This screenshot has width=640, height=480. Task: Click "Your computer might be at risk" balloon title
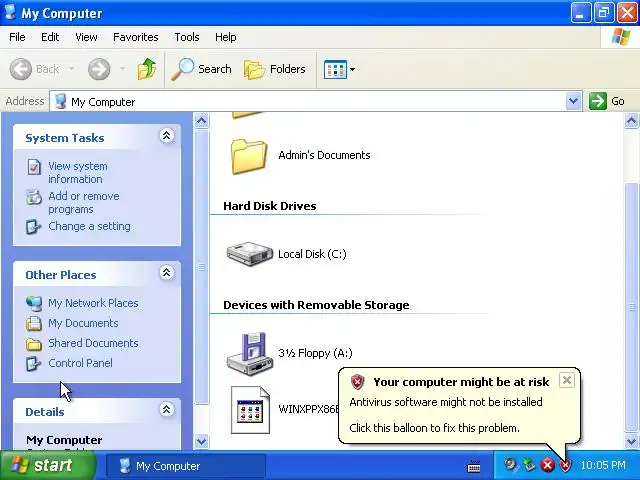click(461, 382)
